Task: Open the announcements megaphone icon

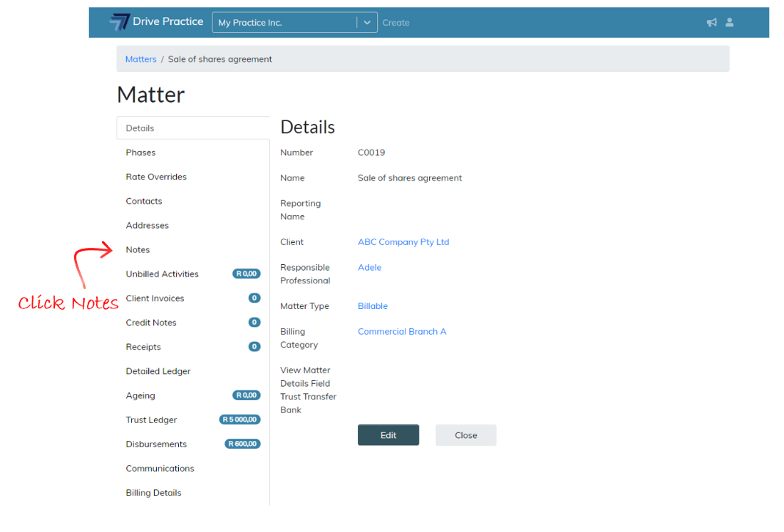Action: [x=711, y=22]
